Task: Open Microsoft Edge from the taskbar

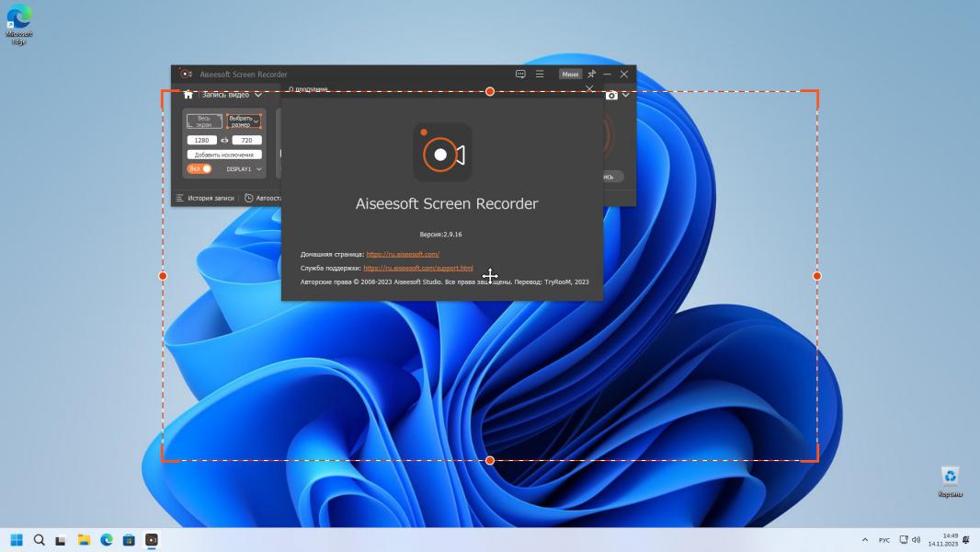Action: coord(107,540)
